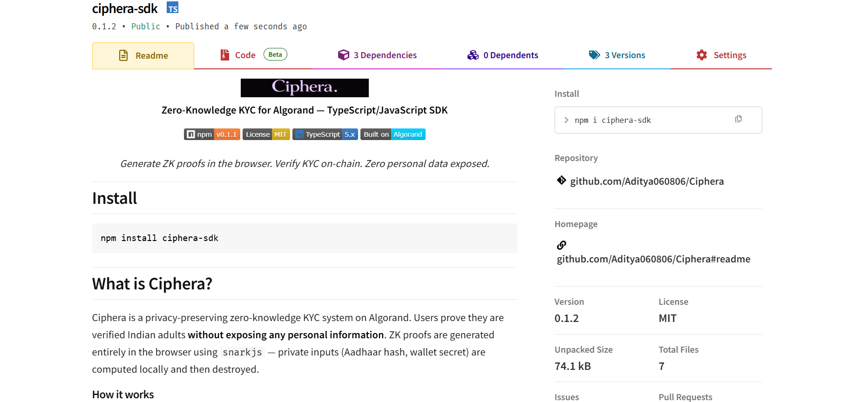The height and width of the screenshot is (402, 868).
Task: Switch to the Code tab
Action: (253, 55)
